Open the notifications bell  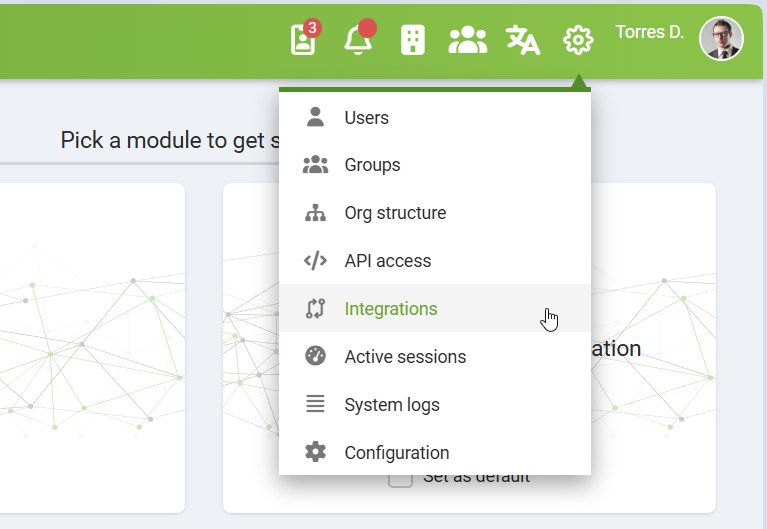tap(357, 40)
